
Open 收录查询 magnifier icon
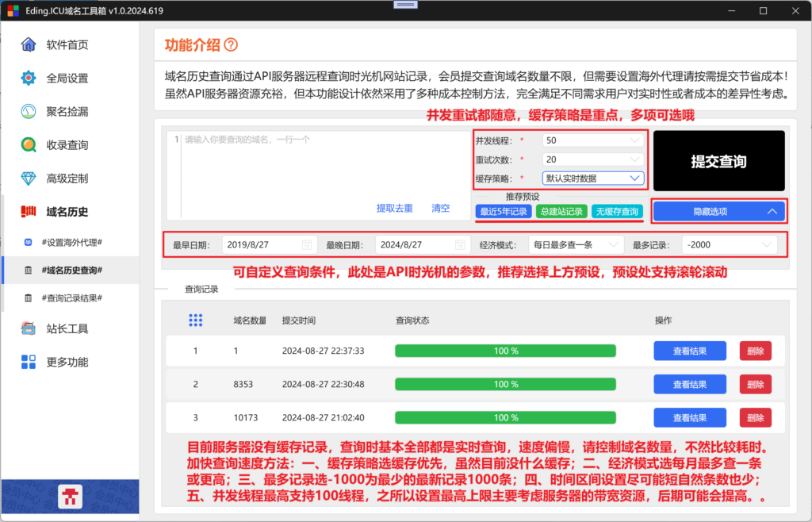29,145
